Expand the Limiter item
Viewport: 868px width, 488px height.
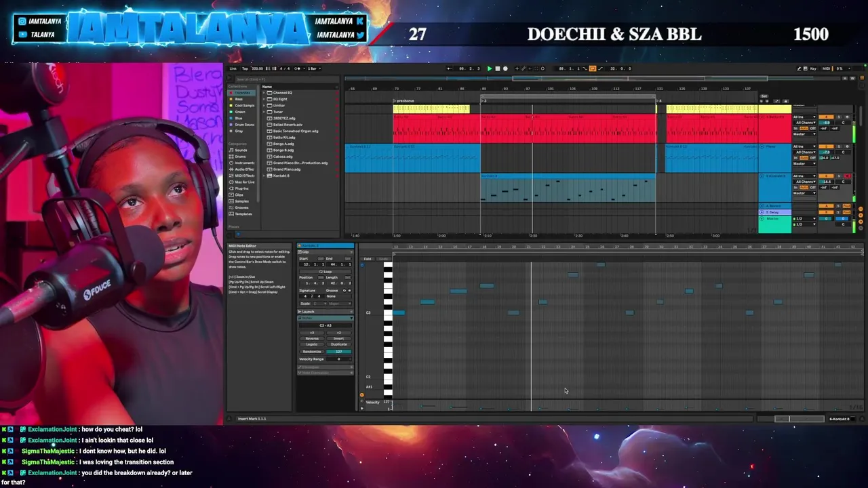click(x=264, y=106)
